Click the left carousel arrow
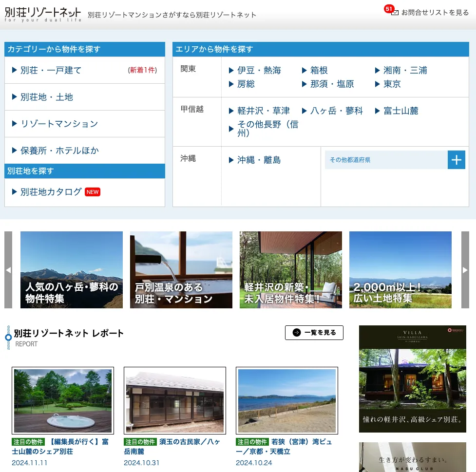 coord(8,270)
